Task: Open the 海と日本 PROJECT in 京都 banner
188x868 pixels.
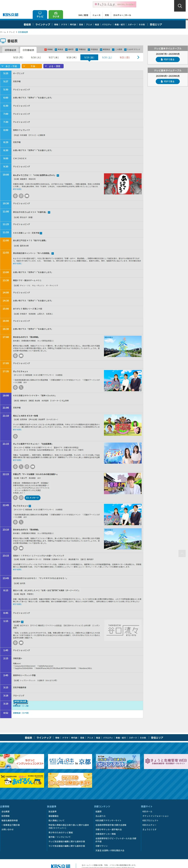Action: [70, 762]
